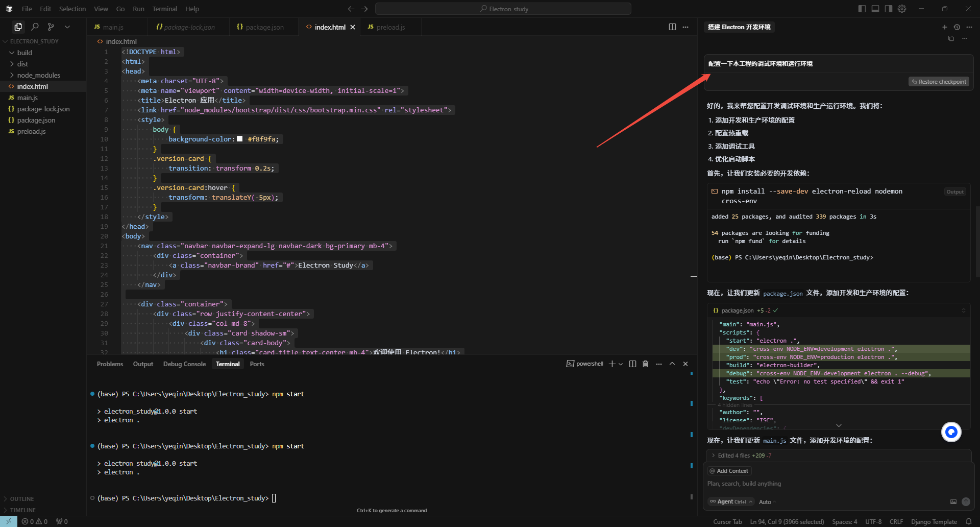Click the send button in chat input
This screenshot has width=980, height=527.
[x=966, y=502]
